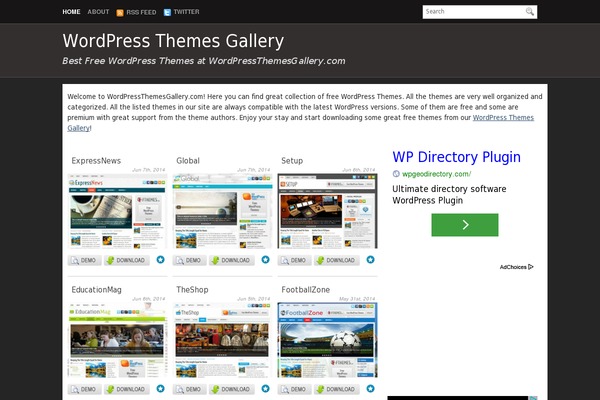View the FootballZone theme thumbnail
600x400 pixels.
click(x=328, y=340)
